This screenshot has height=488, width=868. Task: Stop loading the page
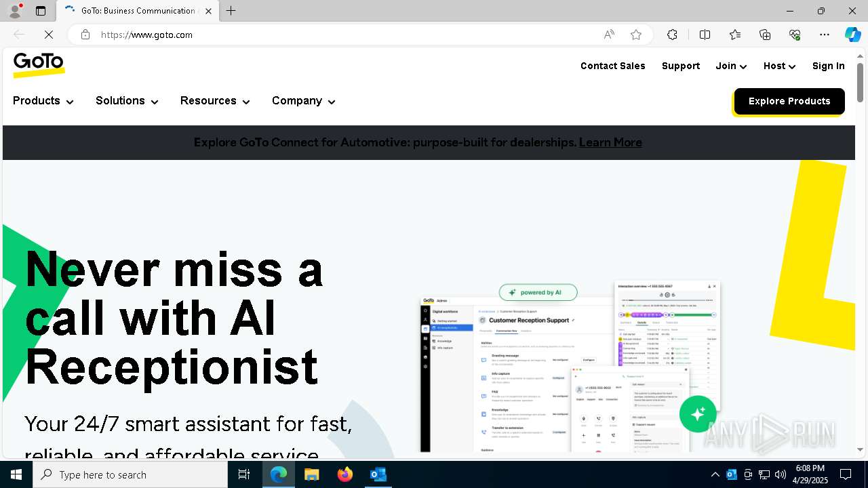[x=48, y=35]
